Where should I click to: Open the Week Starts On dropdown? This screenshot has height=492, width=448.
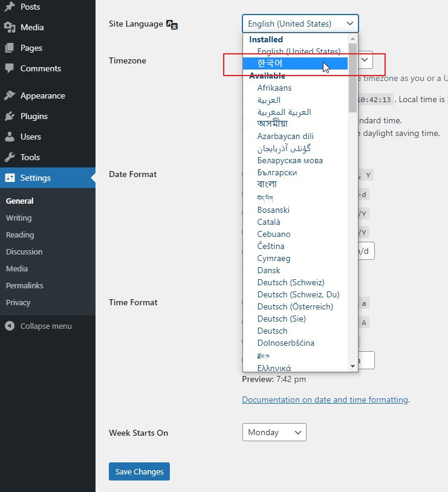pos(274,432)
